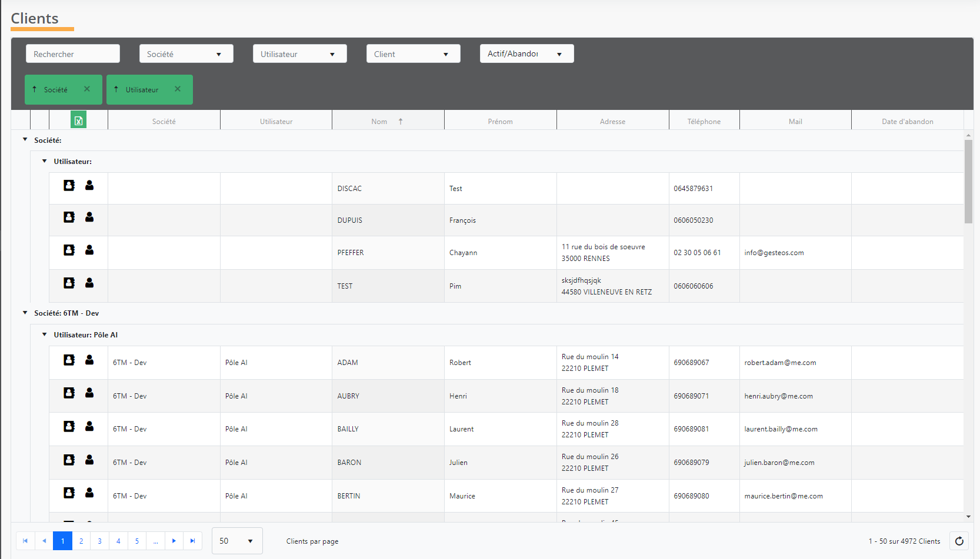Viewport: 980px width, 559px height.
Task: Go to the last page arrow
Action: pos(192,541)
